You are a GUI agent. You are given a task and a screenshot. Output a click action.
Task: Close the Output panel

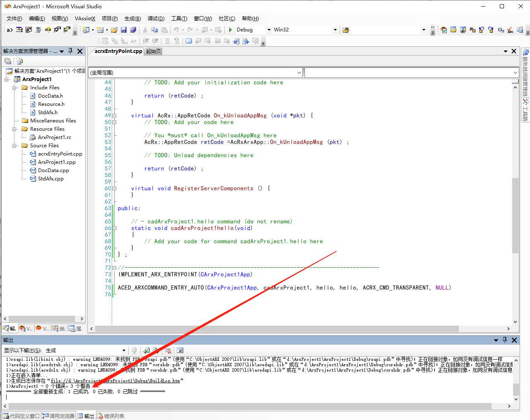tap(514, 340)
